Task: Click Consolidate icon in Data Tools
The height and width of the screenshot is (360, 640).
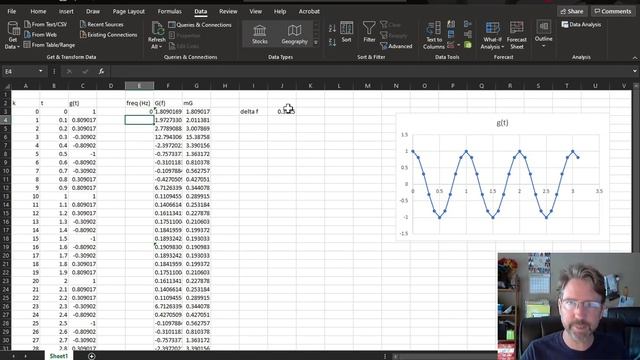Action: click(468, 24)
